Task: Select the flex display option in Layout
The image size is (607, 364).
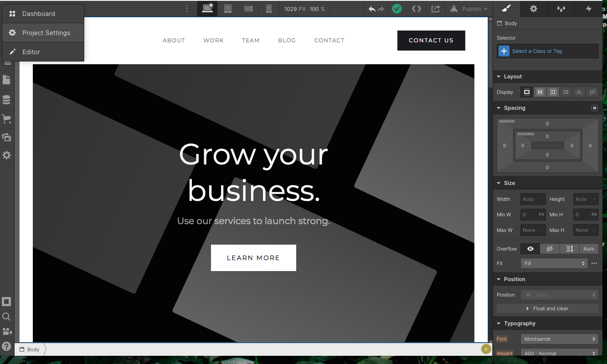Action: [x=540, y=92]
